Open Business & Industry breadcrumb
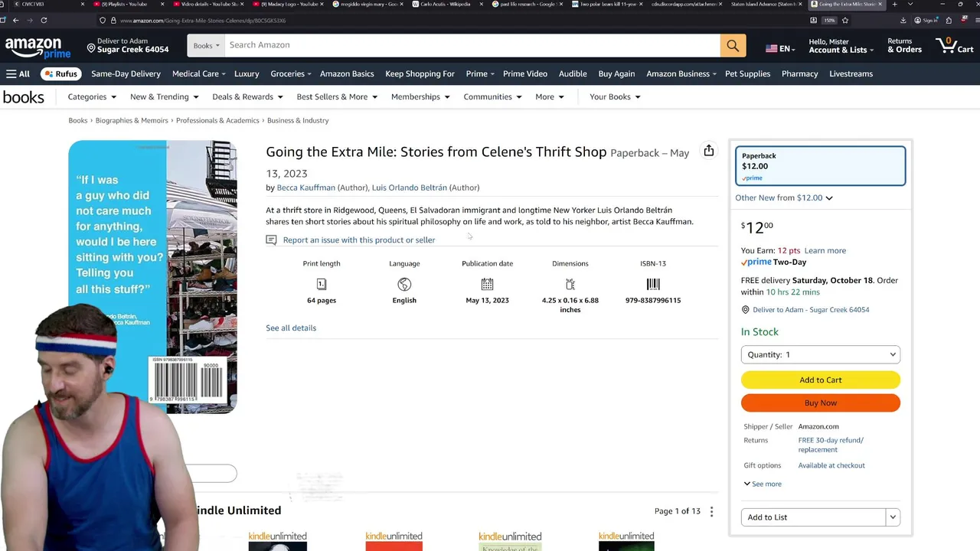This screenshot has width=980, height=551. tap(298, 120)
